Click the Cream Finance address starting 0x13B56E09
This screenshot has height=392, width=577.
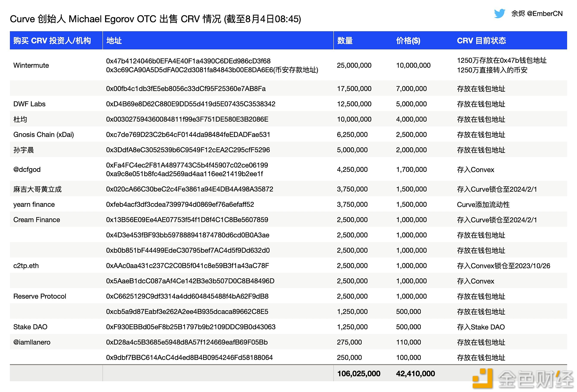(187, 220)
